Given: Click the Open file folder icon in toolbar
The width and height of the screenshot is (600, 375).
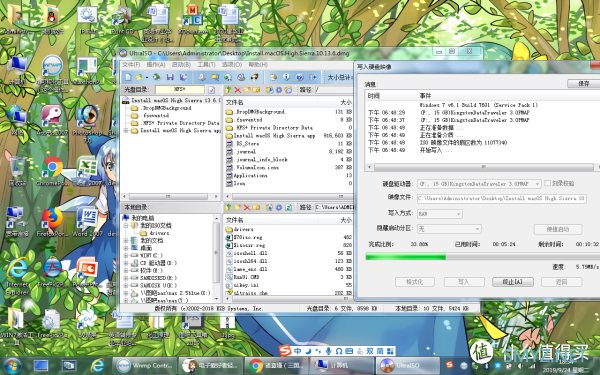Looking at the screenshot, I should click(x=139, y=77).
